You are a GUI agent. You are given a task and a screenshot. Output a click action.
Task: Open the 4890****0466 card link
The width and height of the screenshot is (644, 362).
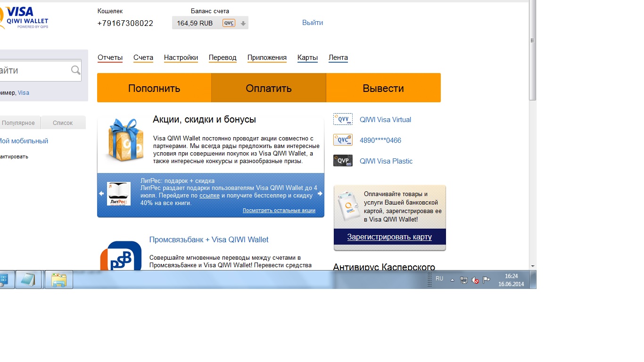pyautogui.click(x=380, y=140)
